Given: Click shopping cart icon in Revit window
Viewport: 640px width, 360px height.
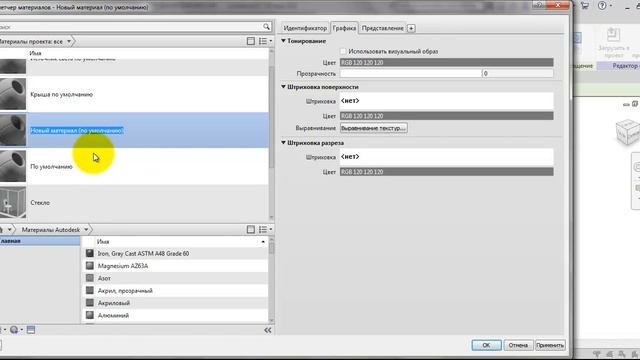Looking at the screenshot, I should click(585, 6).
